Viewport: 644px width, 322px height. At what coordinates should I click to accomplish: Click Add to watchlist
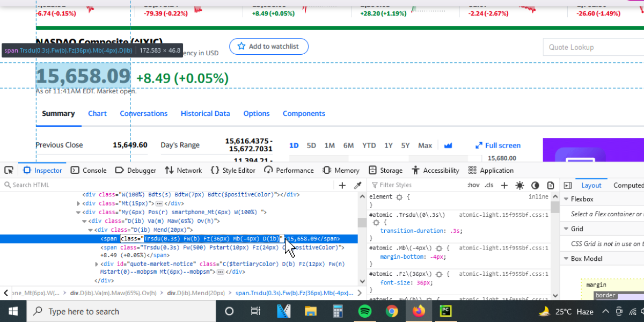268,46
